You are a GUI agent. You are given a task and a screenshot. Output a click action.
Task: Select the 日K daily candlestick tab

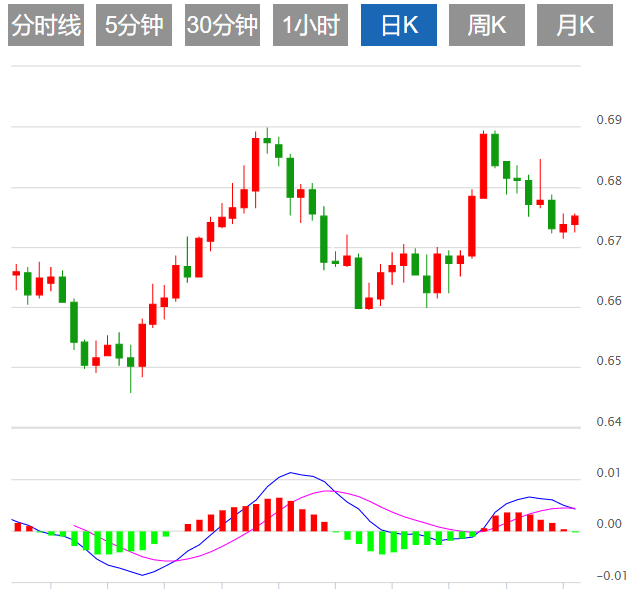pos(399,25)
